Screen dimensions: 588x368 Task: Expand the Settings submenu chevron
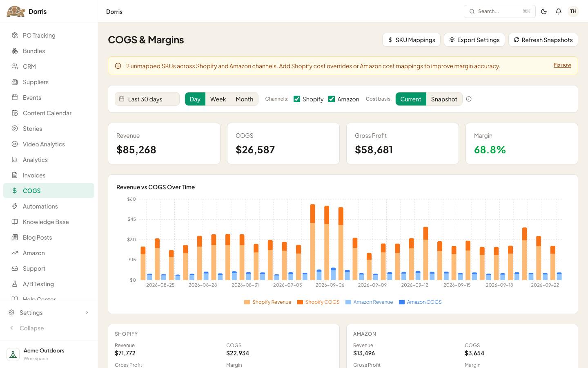(87, 312)
